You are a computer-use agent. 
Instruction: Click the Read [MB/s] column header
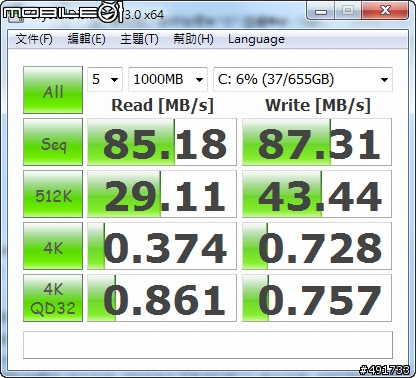pyautogui.click(x=162, y=105)
